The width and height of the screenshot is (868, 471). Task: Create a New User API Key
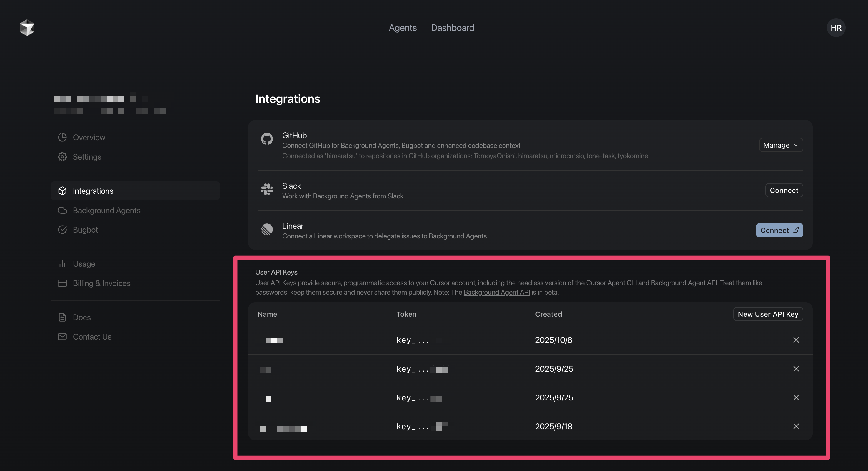click(768, 314)
